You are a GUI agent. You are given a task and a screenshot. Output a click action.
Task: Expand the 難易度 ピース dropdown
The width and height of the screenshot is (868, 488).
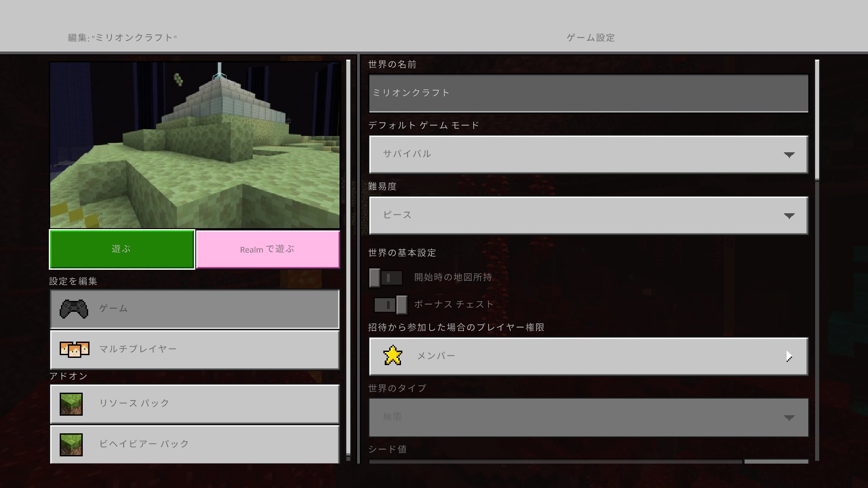(588, 216)
